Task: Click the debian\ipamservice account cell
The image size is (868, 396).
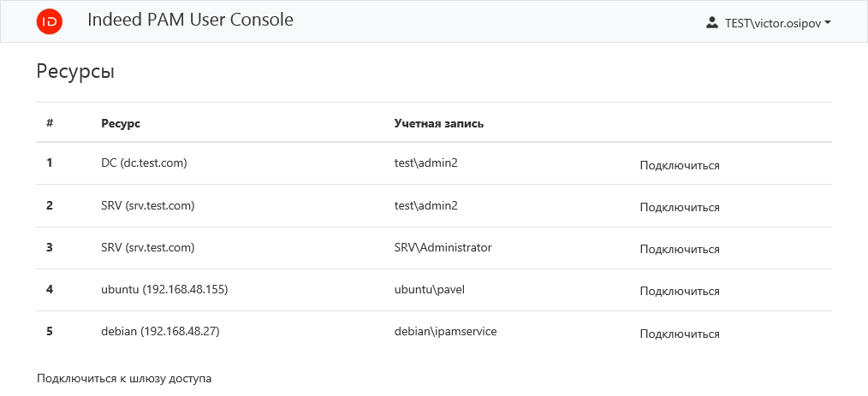Action: tap(445, 331)
